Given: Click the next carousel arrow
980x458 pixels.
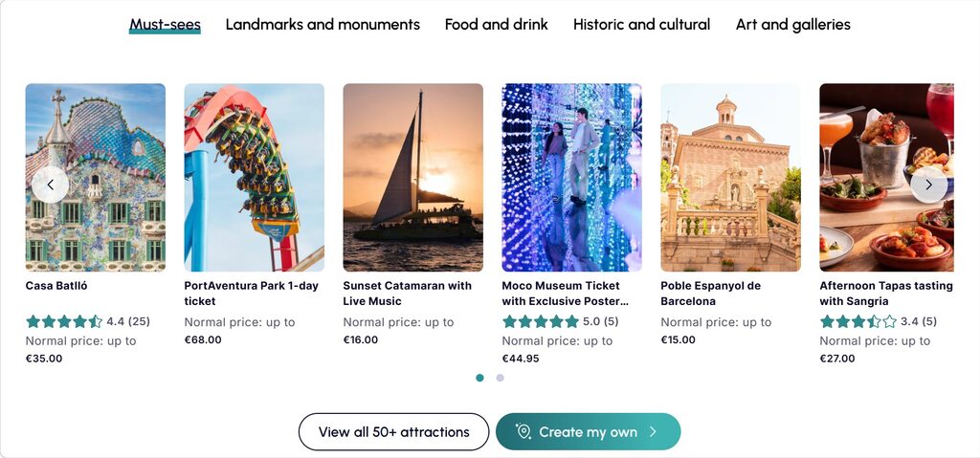Looking at the screenshot, I should (928, 185).
